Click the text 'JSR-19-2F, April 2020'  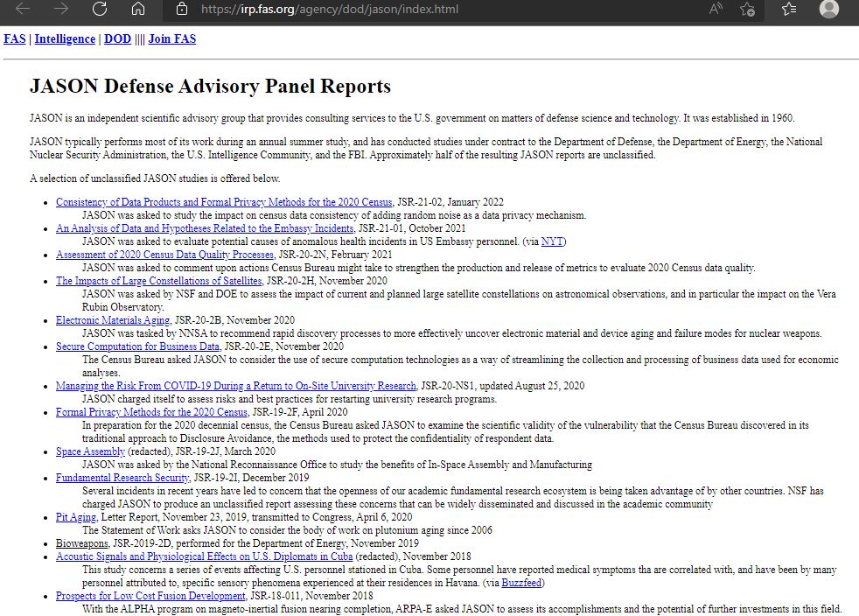tap(300, 413)
